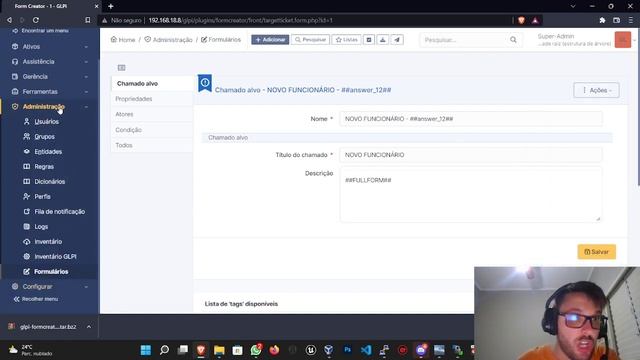Open the Ações dropdown
Screen dimensions: 640x360
tap(596, 90)
